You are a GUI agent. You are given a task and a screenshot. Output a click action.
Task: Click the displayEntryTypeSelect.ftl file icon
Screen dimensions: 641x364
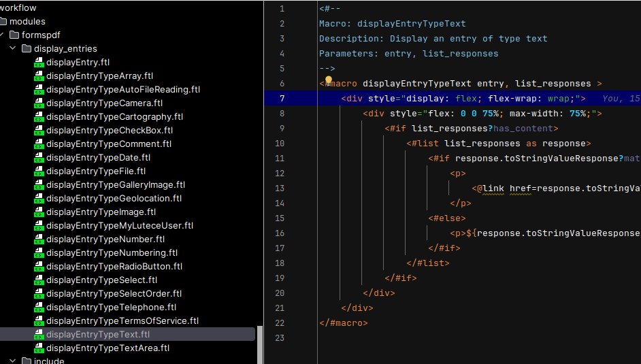39,280
